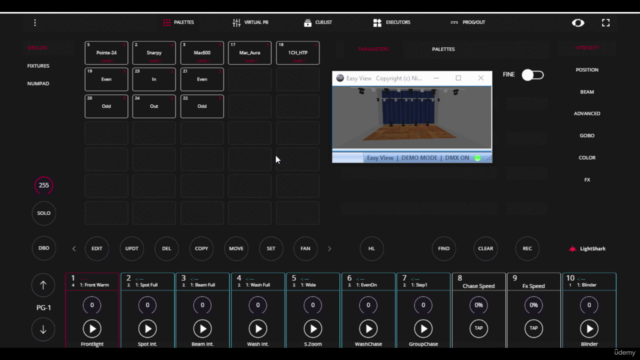Select Intensity parameter category
The width and height of the screenshot is (640, 360).
[x=587, y=48]
